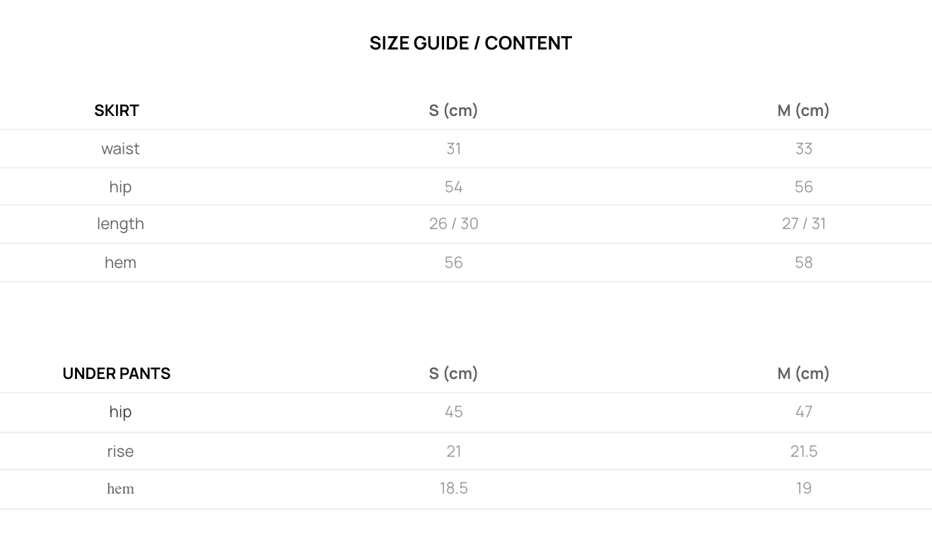Click under pants hip value 45
932x560 pixels.
point(453,412)
